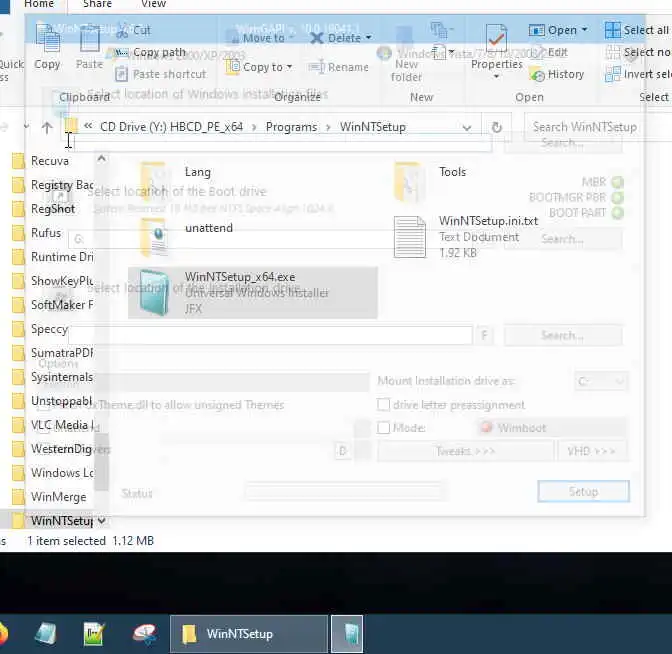Click the BOOT PART green status indicator
This screenshot has width=672, height=654.
point(618,213)
